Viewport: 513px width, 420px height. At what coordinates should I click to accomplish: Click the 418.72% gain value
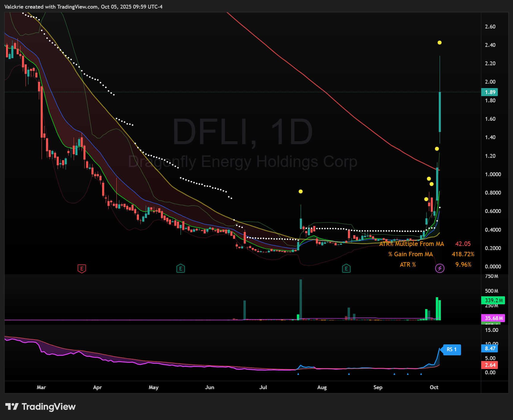463,254
